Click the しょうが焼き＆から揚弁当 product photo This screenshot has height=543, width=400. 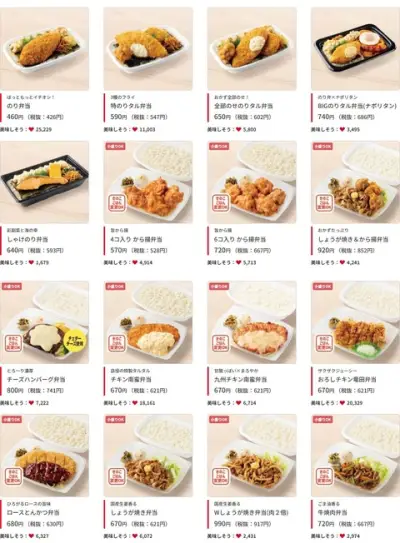point(355,182)
